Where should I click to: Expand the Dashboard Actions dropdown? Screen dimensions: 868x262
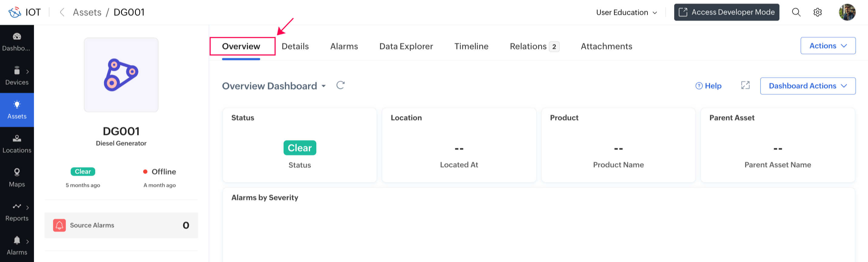(807, 86)
